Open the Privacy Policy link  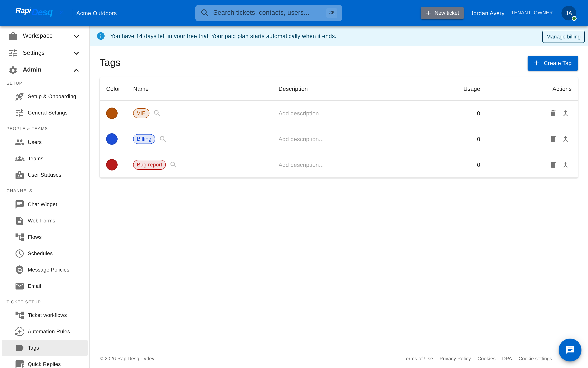(455, 359)
